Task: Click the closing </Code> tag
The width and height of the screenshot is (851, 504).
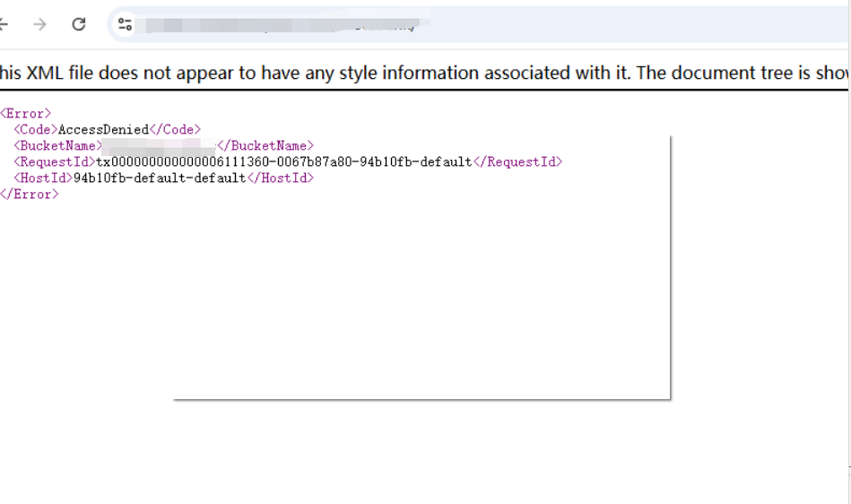Action: [x=175, y=130]
